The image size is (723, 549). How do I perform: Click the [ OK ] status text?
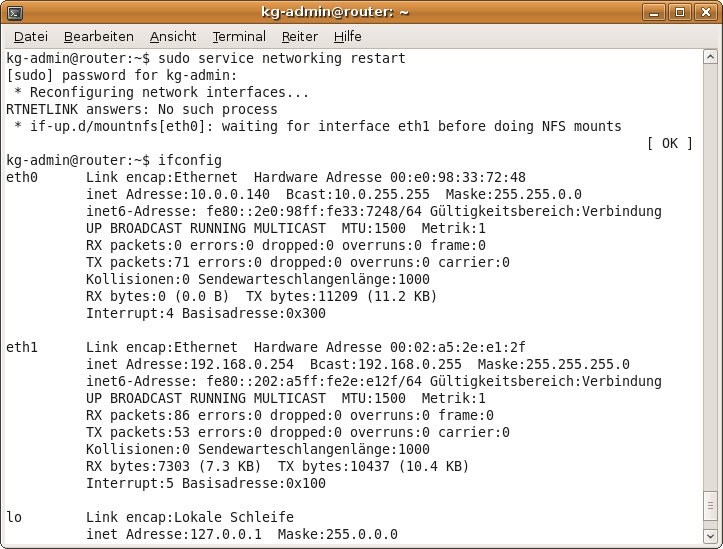[669, 143]
